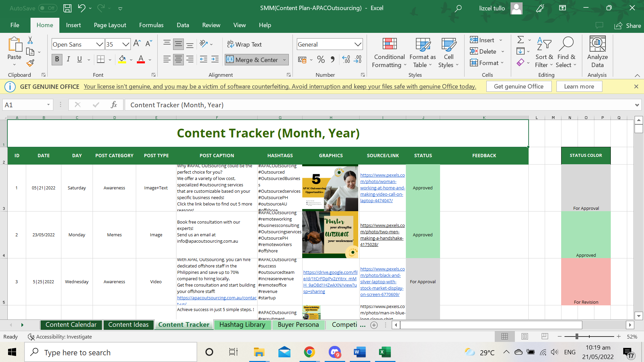
Task: Toggle Wrap Text option
Action: click(244, 44)
